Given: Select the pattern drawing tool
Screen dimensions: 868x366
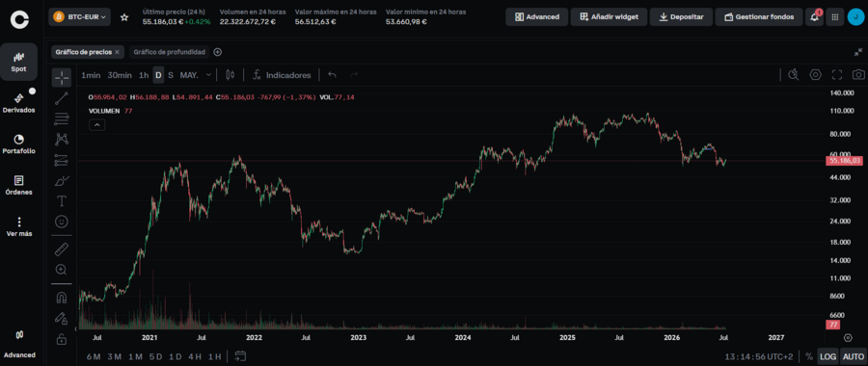Looking at the screenshot, I should tap(62, 140).
